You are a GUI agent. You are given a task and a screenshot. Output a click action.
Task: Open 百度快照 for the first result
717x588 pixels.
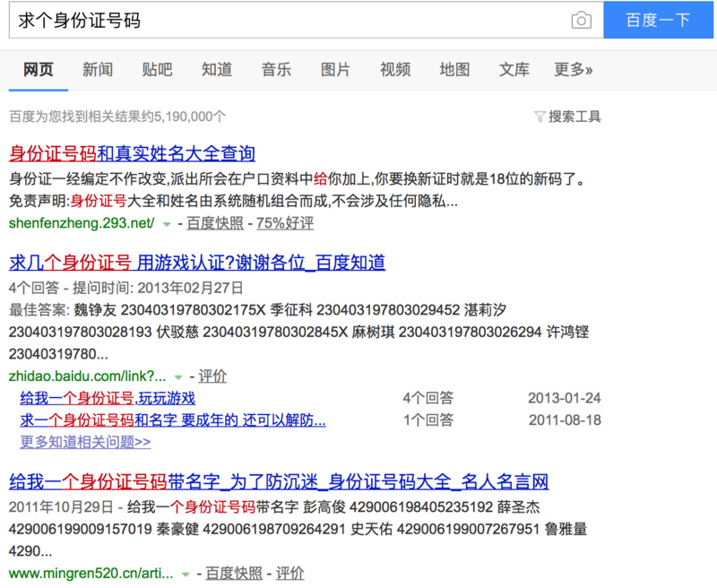(x=215, y=223)
